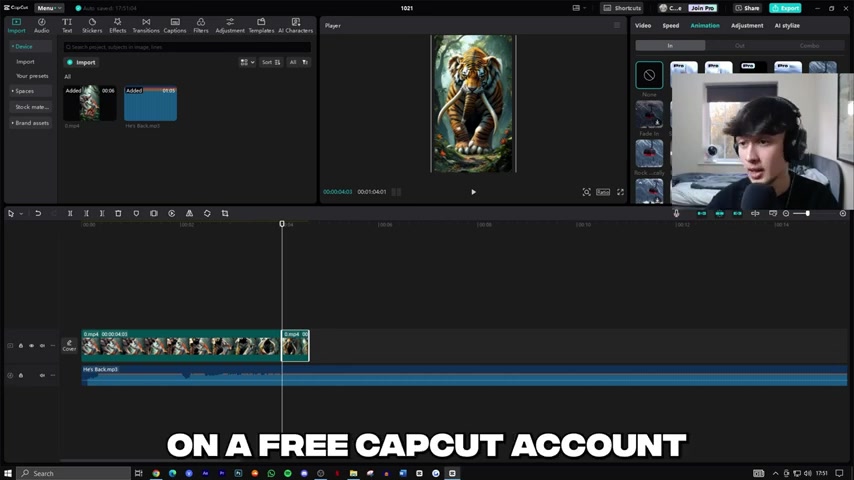Click the full screen icon in Player

pos(620,192)
